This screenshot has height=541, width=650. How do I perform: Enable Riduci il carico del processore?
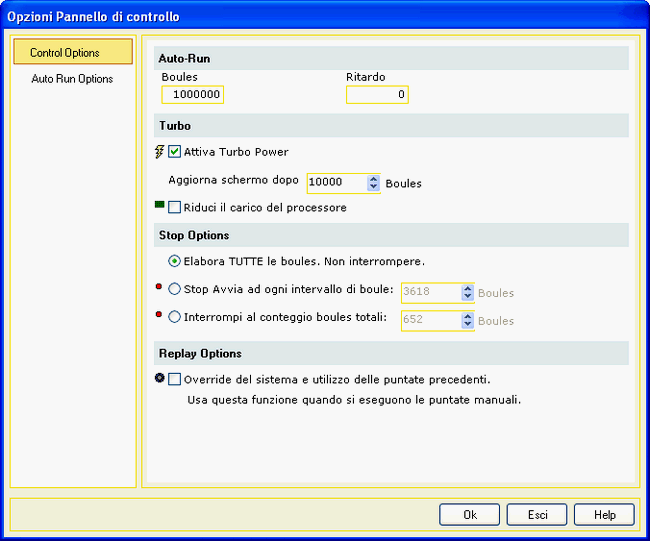(175, 208)
